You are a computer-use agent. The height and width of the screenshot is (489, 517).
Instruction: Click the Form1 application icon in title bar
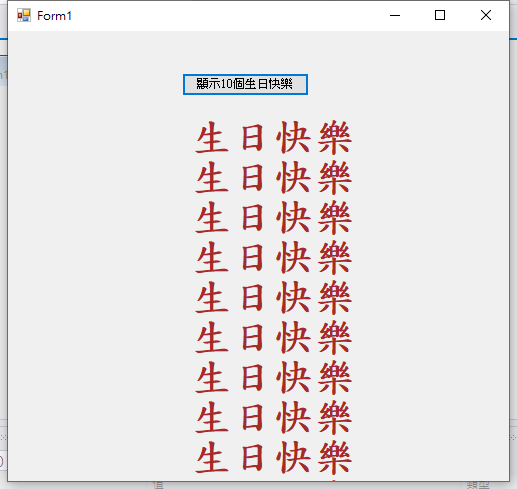point(24,15)
